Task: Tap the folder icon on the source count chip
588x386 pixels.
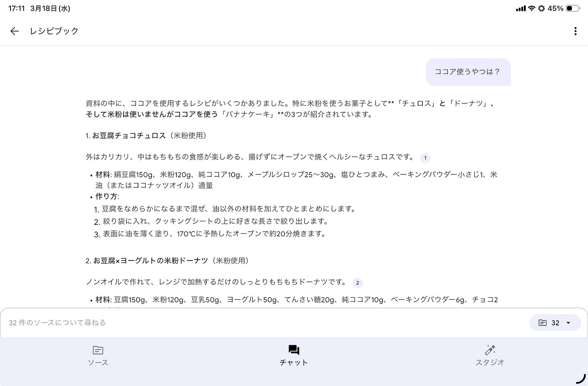Action: click(x=543, y=323)
